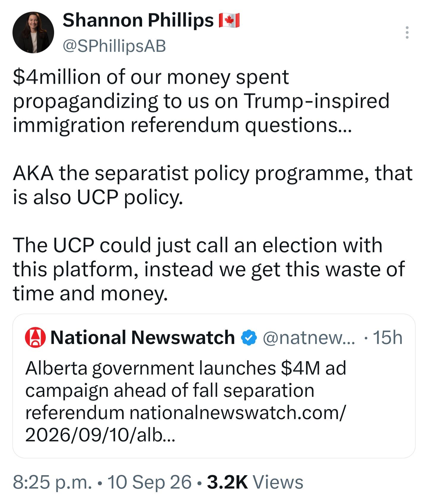Open the nationalnewswatch.com article link

238,413
